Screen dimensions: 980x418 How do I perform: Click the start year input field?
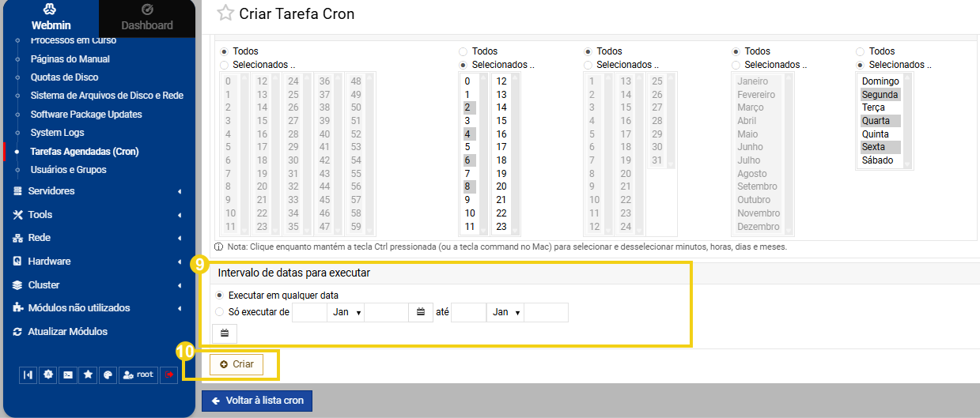point(386,312)
